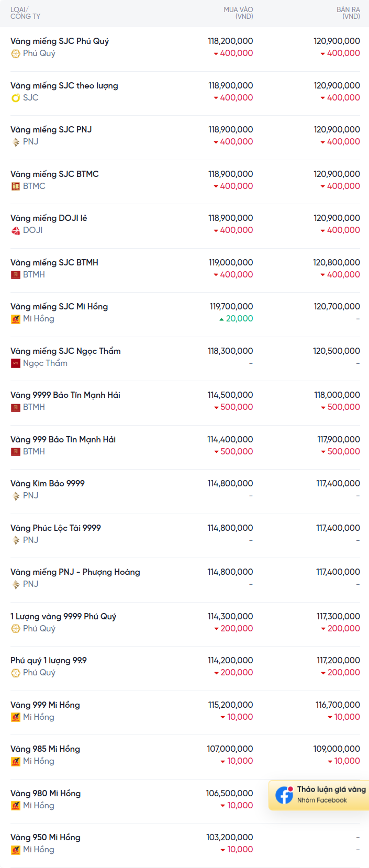Screen dimensions: 369x868
Task: Click the red DOJI logo icon
Action: point(16,230)
